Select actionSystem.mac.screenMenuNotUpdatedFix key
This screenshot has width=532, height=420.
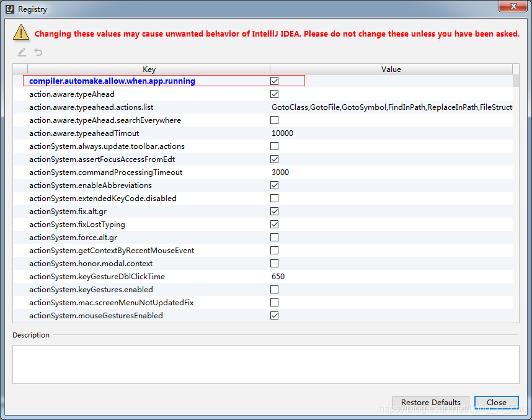(111, 303)
